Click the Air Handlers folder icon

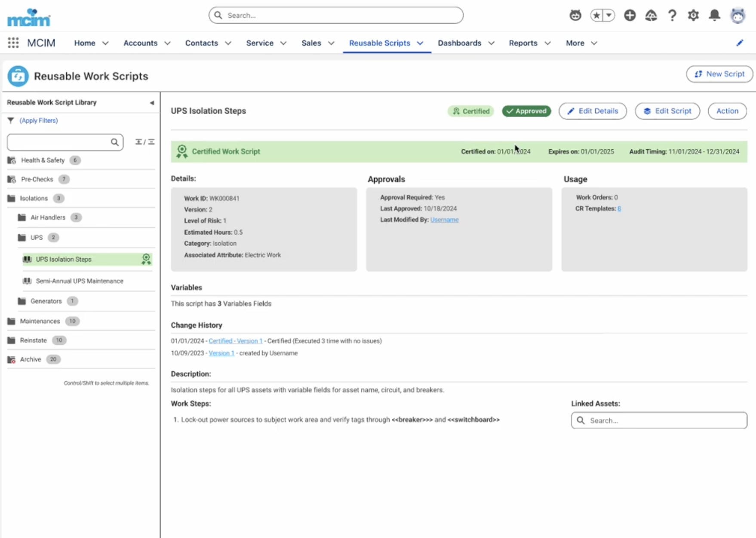pos(22,217)
